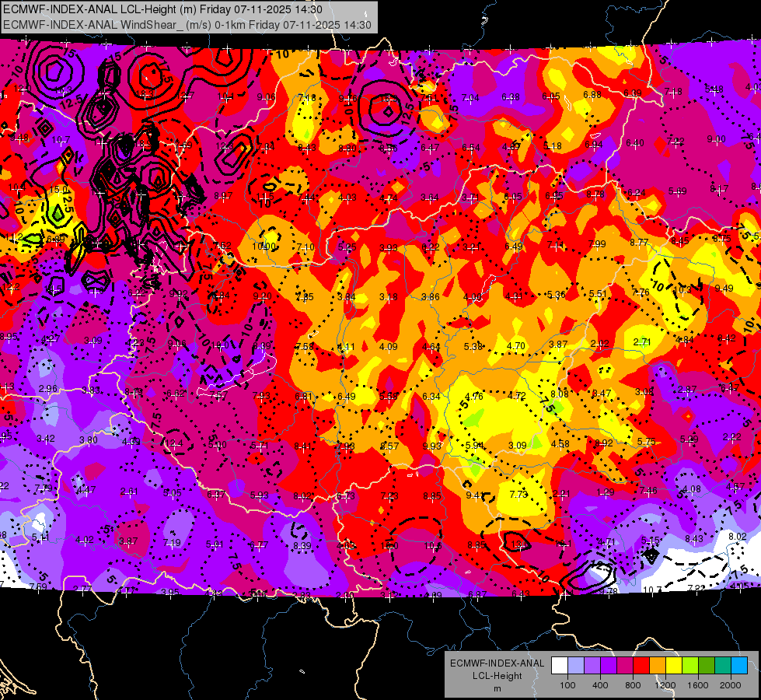The image size is (761, 700).
Task: Click the map value "10.00"
Action: pos(264,247)
